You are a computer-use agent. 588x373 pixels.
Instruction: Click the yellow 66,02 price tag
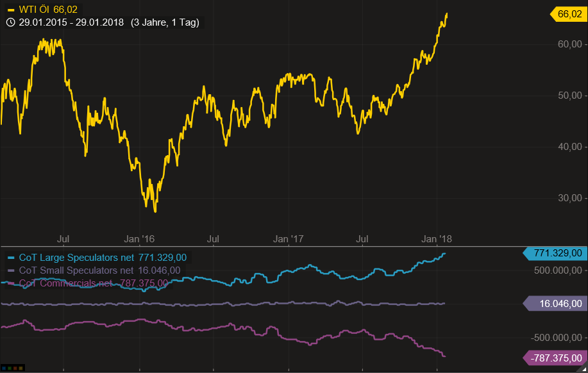point(568,14)
